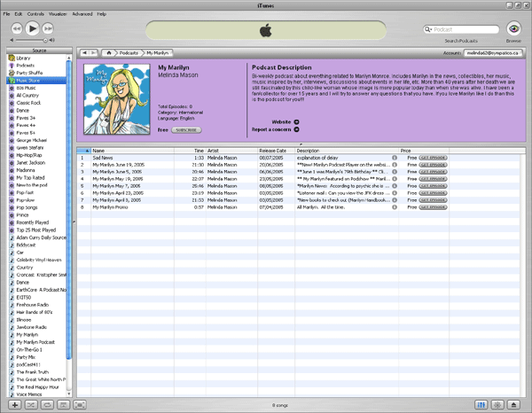
Task: Click the search magnifier dropdown icon
Action: (428, 29)
